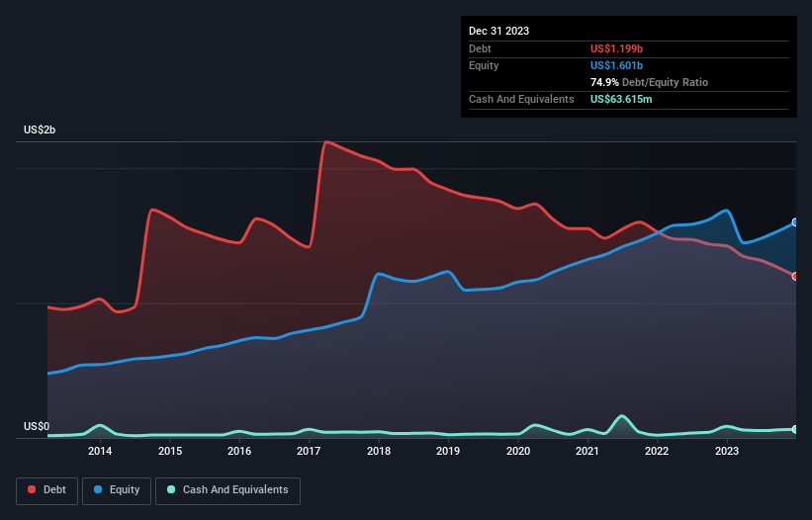Screen dimensions: 812x520
Task: Click the 74.9% Debt/Equity Ratio text
Action: (649, 82)
